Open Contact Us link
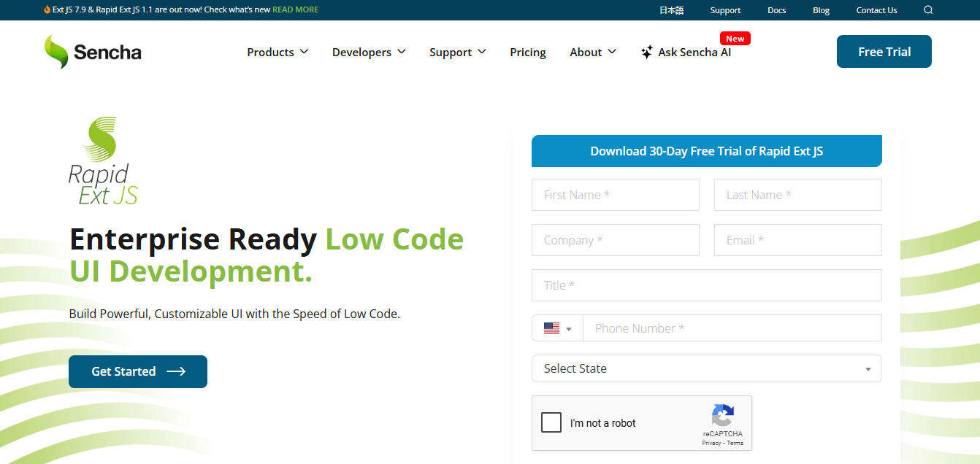The image size is (980, 464). click(876, 10)
